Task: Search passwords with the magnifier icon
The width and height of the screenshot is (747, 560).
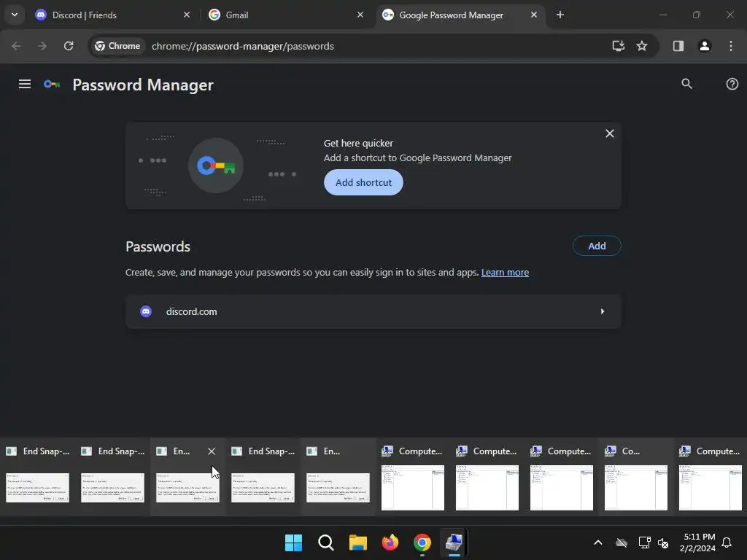Action: (x=686, y=84)
